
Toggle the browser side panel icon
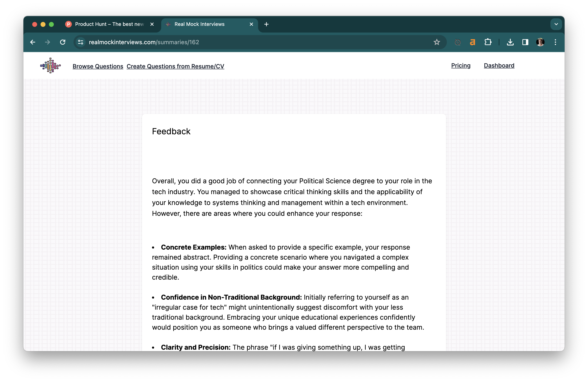coord(525,42)
